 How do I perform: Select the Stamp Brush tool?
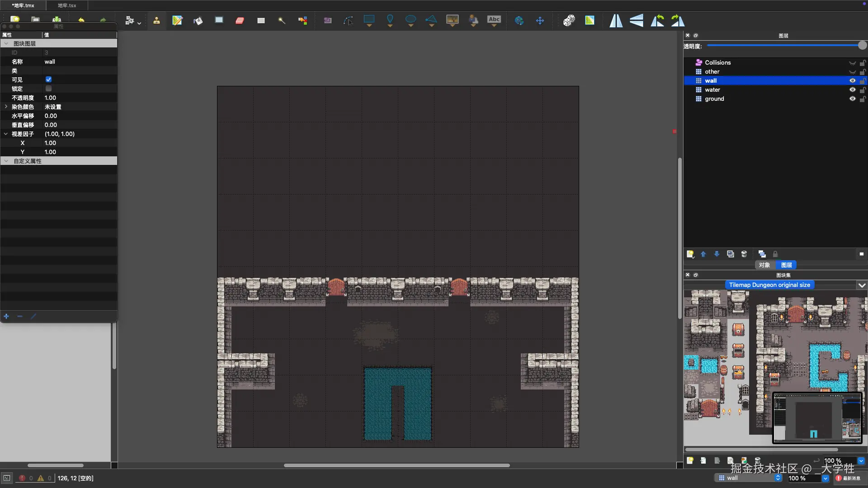[156, 20]
